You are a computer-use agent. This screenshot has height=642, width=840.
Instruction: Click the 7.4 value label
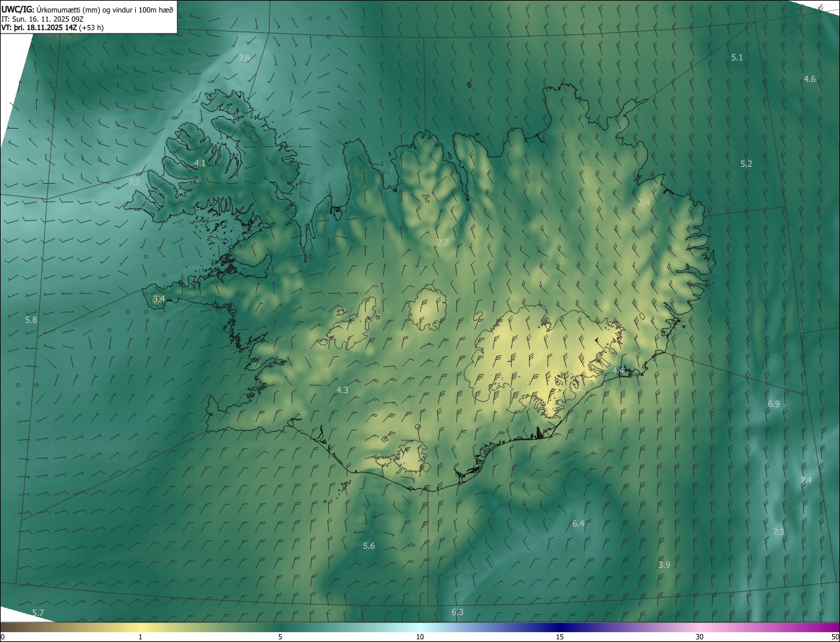[x=806, y=481]
